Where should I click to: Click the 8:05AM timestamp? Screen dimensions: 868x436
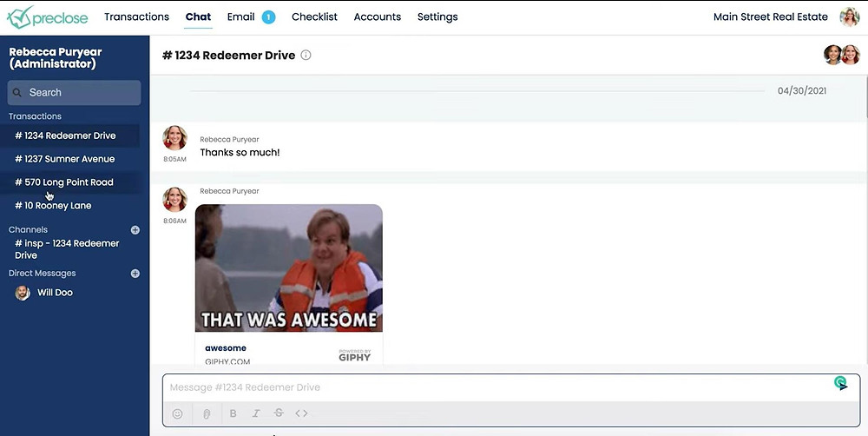pos(175,159)
